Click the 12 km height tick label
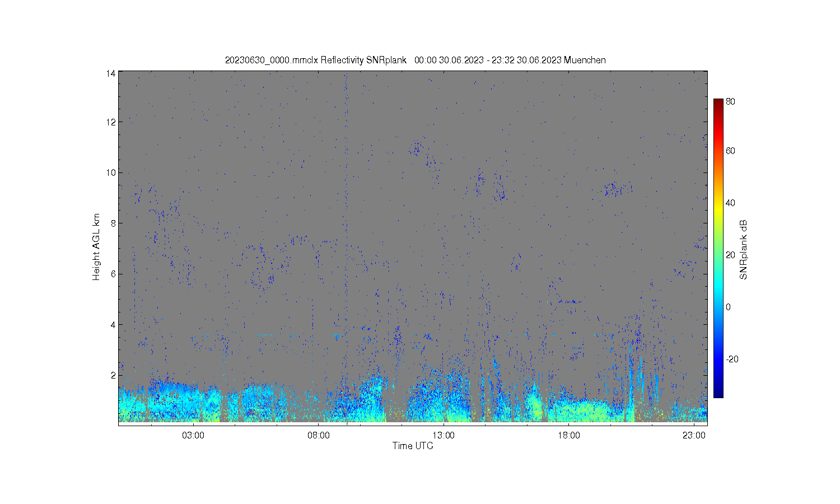840x504 pixels. coord(111,122)
